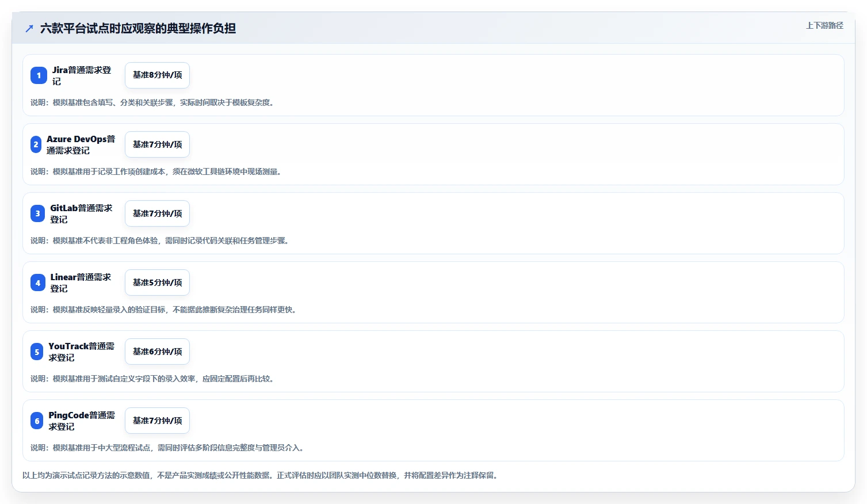
Task: Click the GitLab note about 代码关联
Action: (161, 240)
